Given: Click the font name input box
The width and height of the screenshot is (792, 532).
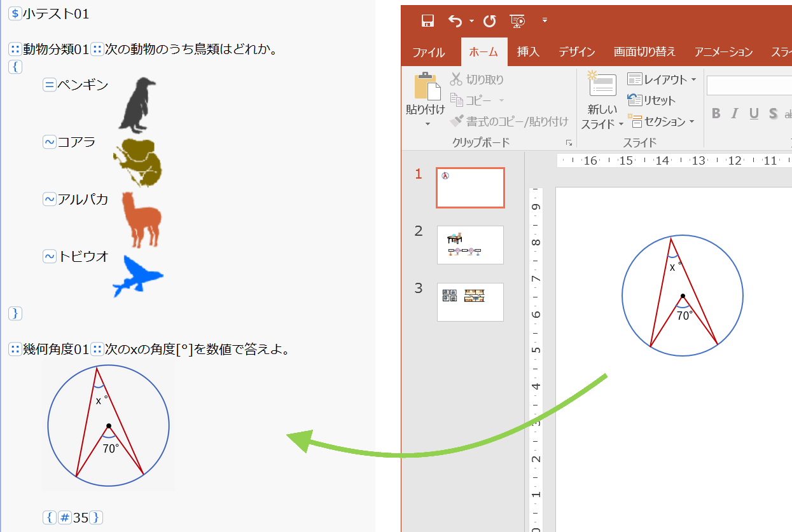Looking at the screenshot, I should [x=749, y=86].
